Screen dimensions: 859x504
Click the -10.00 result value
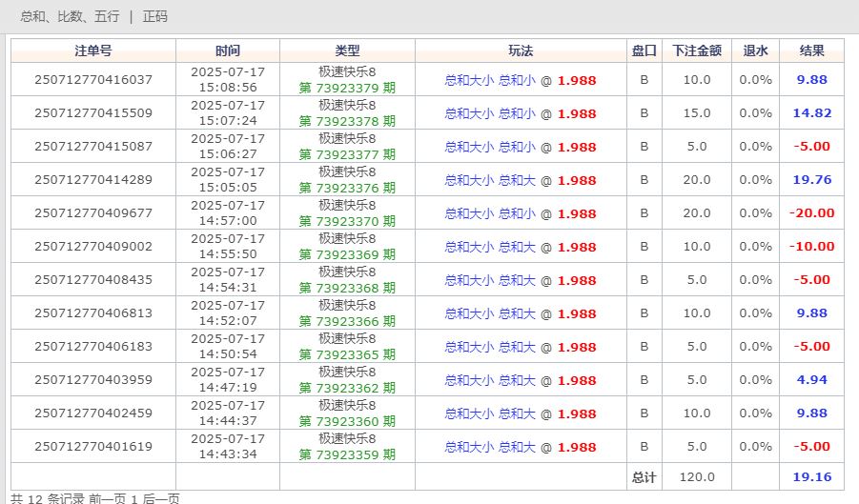pyautogui.click(x=811, y=247)
